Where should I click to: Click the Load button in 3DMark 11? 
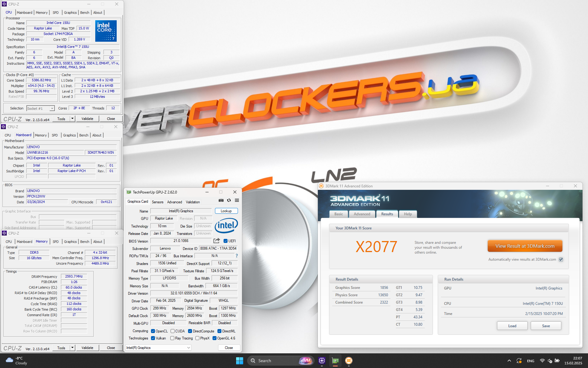(512, 326)
